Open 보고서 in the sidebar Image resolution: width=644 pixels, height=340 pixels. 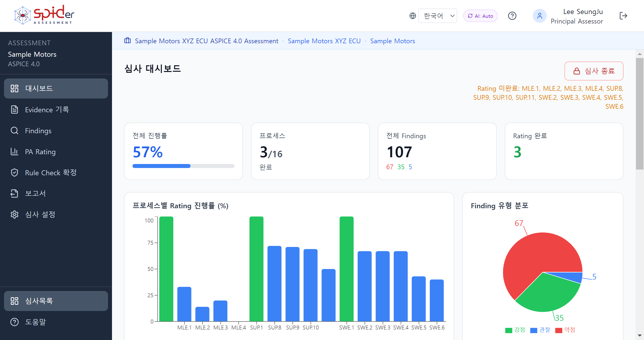pos(56,193)
